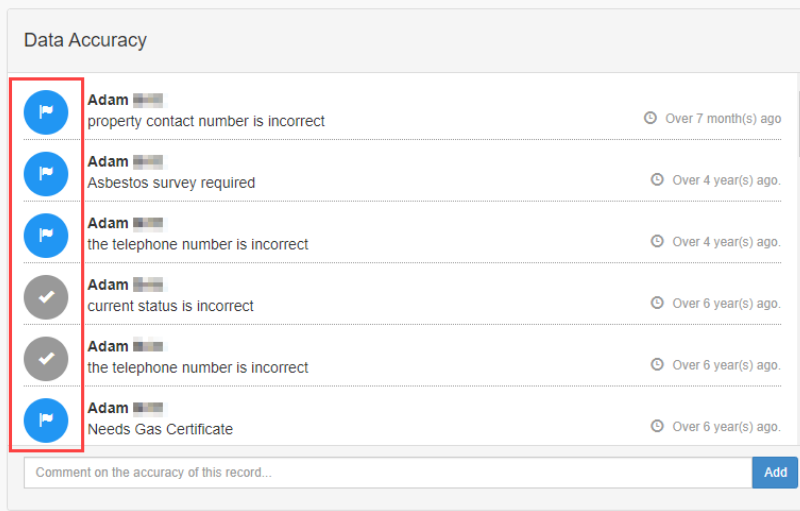Click the Over 7 month(s) ago timestamp
The image size is (800, 511).
click(723, 118)
